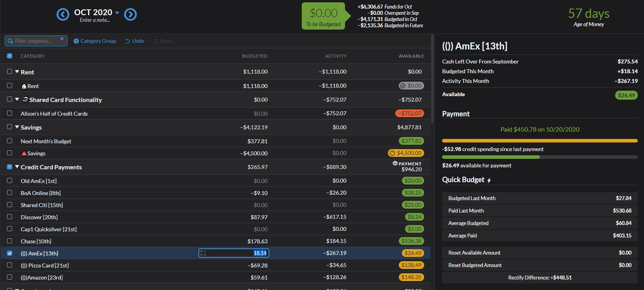Check the Rent group checkbox

coord(10,72)
